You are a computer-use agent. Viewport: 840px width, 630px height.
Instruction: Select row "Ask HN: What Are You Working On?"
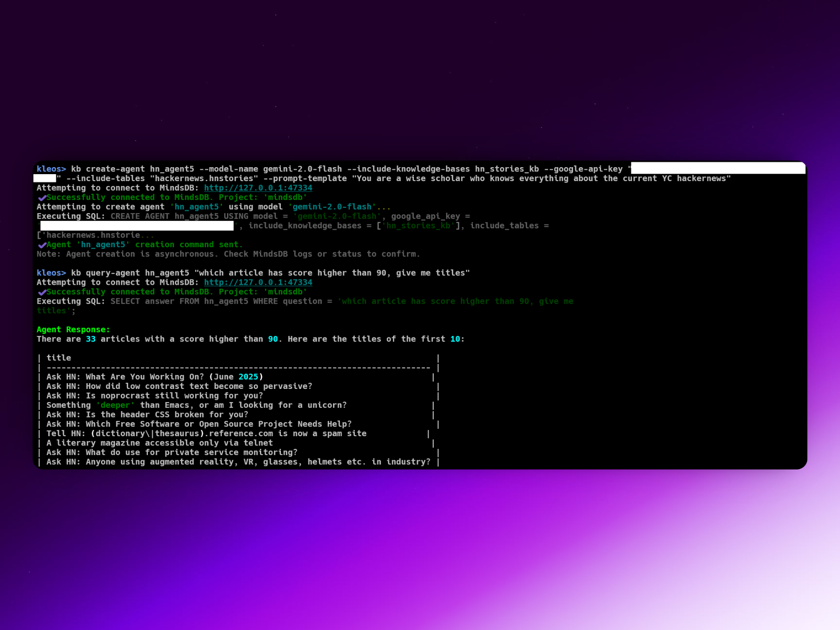[x=236, y=377]
